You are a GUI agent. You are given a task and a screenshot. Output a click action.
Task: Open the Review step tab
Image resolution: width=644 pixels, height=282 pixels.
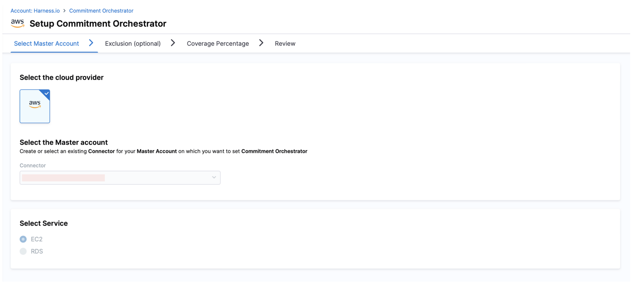coord(285,44)
